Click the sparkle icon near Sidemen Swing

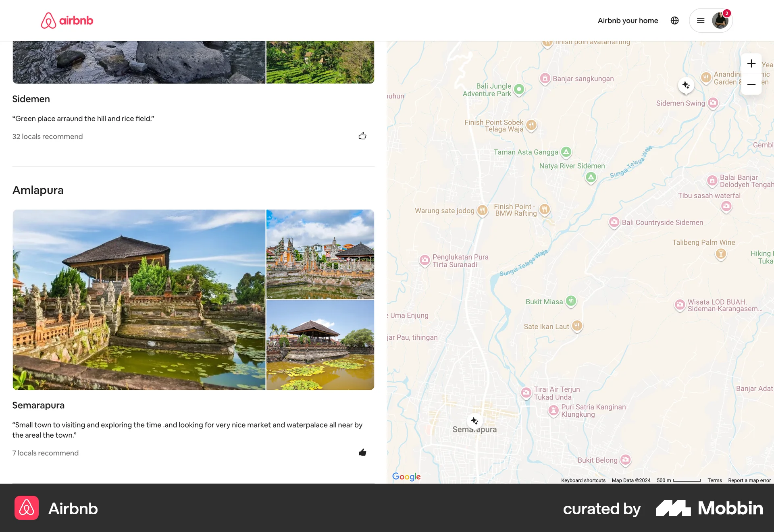(x=686, y=85)
